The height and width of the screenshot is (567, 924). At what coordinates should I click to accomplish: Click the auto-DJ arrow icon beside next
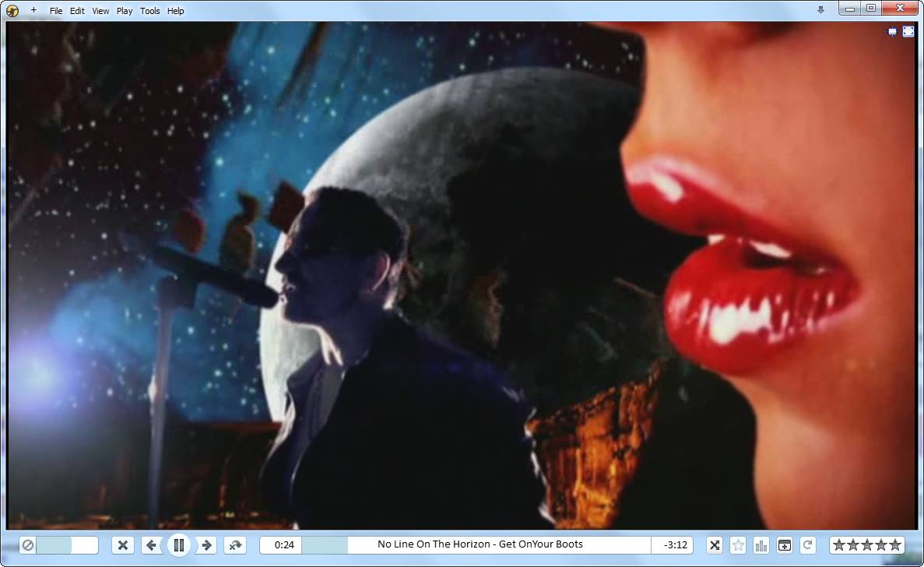pyautogui.click(x=235, y=545)
